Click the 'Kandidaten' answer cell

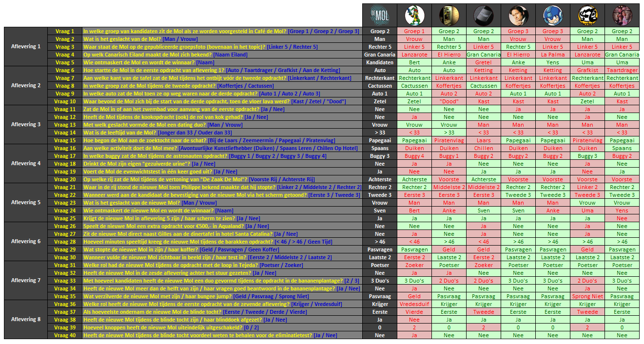[379, 62]
